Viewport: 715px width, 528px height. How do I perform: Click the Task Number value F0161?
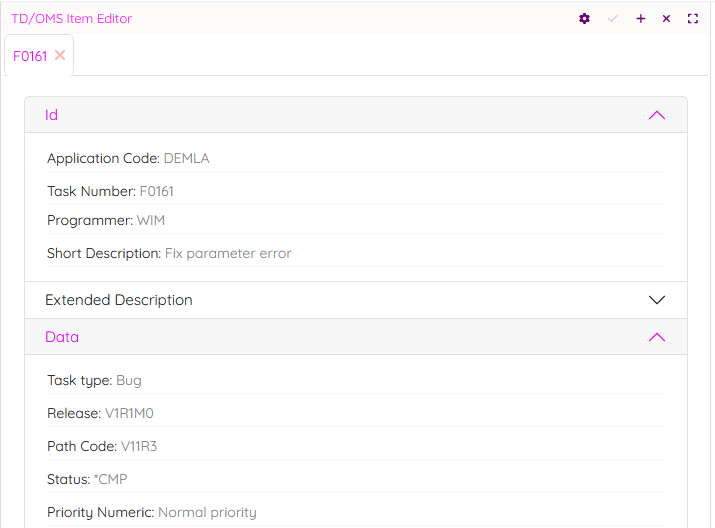point(156,191)
